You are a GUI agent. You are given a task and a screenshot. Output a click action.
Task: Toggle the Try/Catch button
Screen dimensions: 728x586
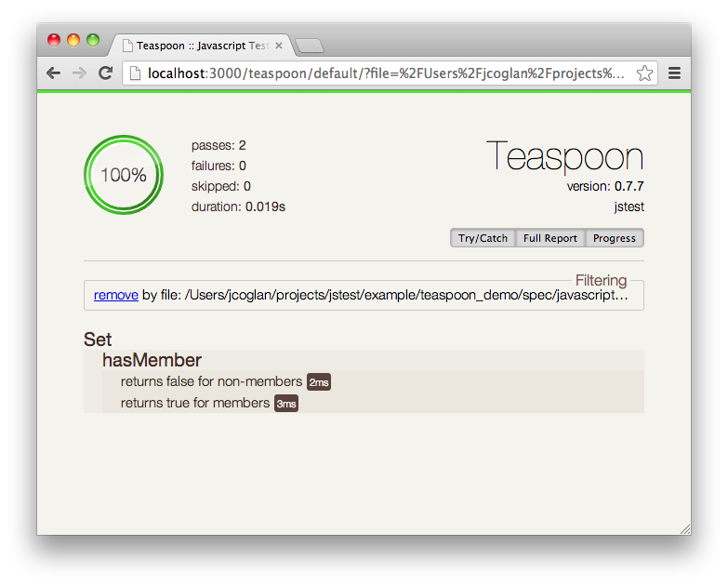coord(483,238)
